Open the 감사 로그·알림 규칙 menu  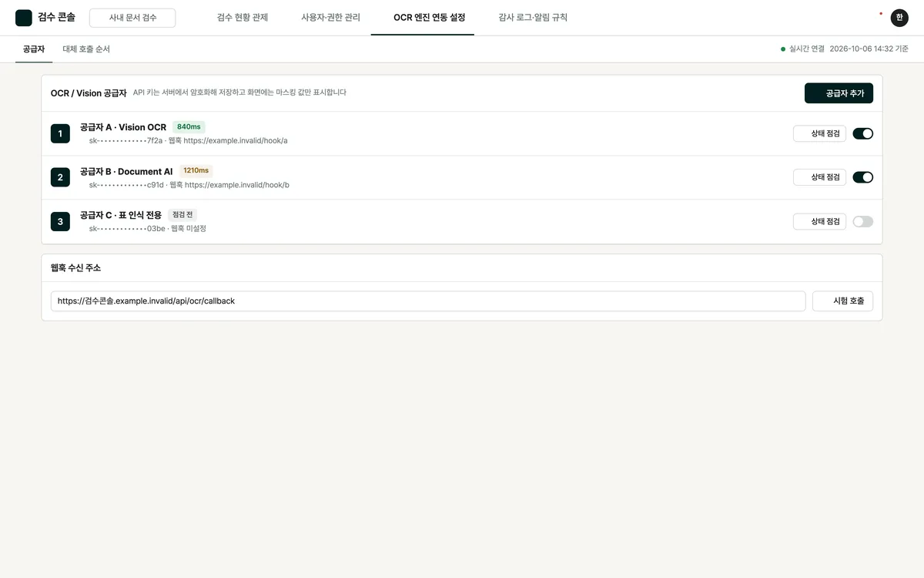point(533,18)
